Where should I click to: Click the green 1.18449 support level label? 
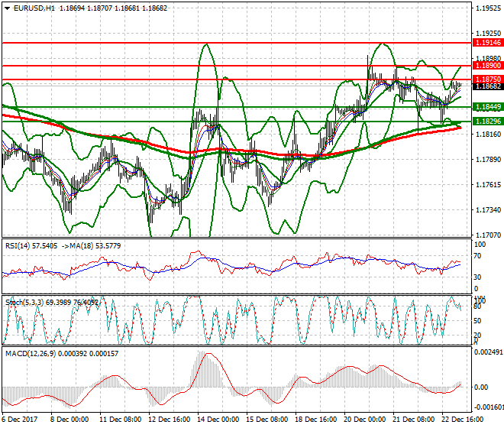click(488, 107)
